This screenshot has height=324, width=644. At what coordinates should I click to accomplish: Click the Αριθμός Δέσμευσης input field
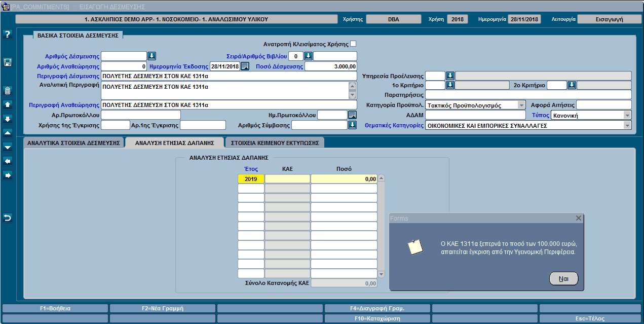[x=124, y=56]
